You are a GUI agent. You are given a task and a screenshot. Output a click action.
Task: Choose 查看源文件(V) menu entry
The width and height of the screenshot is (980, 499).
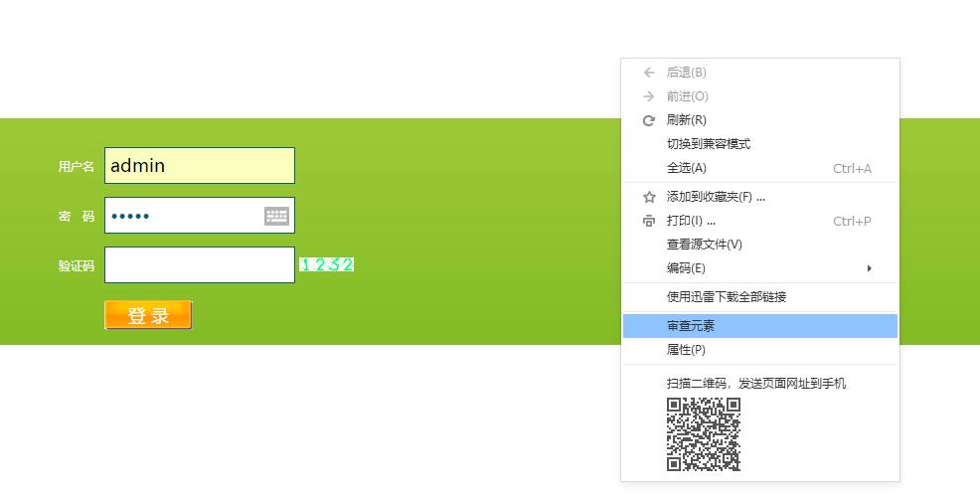click(704, 245)
